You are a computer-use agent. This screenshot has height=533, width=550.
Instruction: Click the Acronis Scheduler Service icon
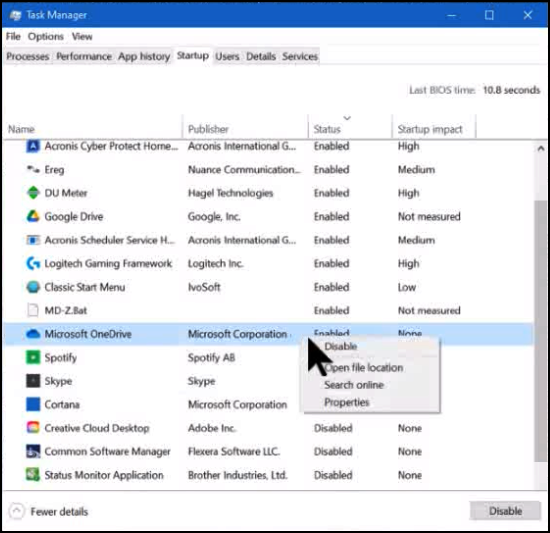[x=33, y=240]
